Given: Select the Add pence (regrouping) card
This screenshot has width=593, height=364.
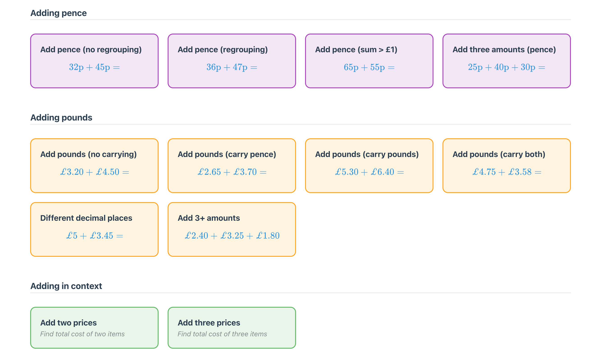Looking at the screenshot, I should pos(231,61).
